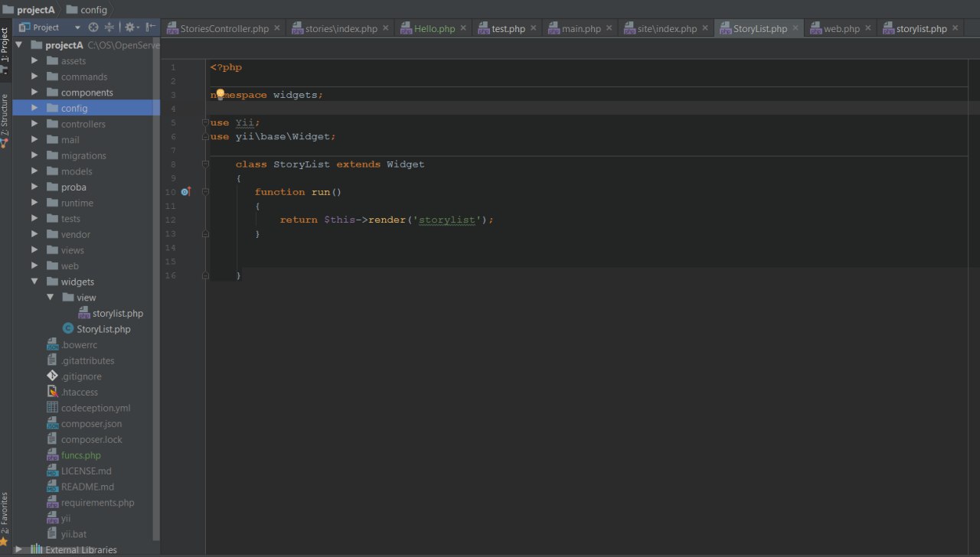Select composer.json in the project tree
Viewport: 980px width, 557px height.
(91, 424)
